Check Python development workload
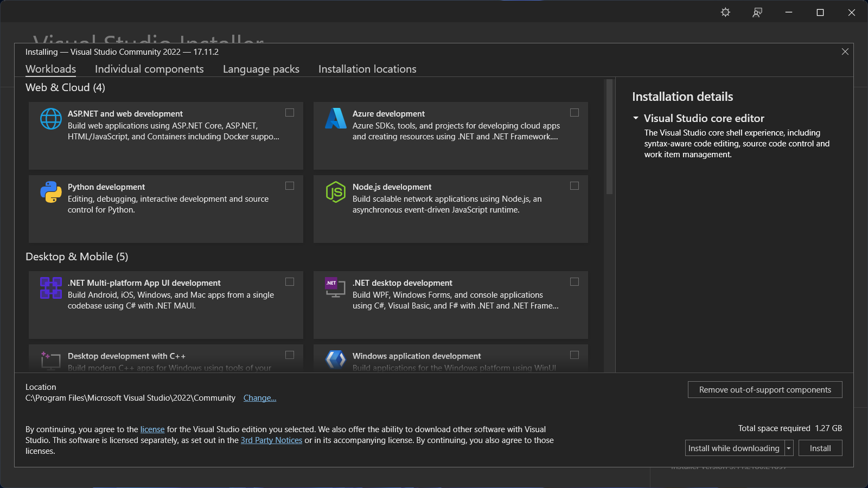The image size is (868, 488). point(290,186)
